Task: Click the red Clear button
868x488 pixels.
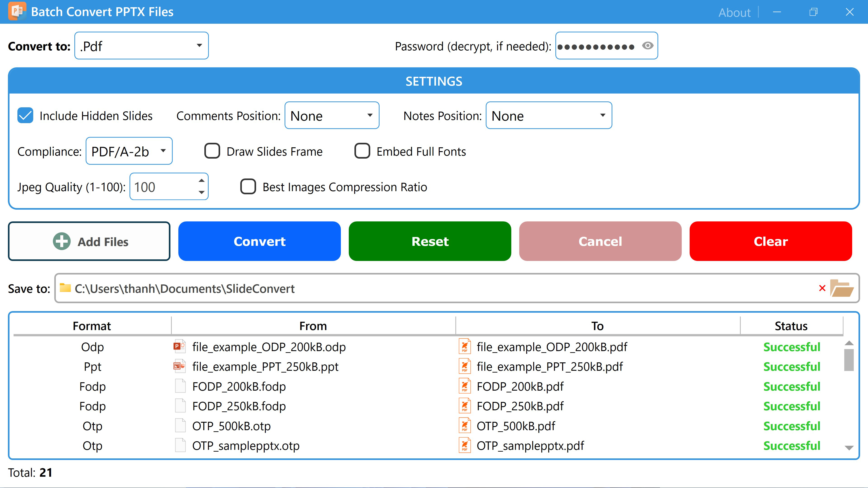Action: (x=771, y=241)
